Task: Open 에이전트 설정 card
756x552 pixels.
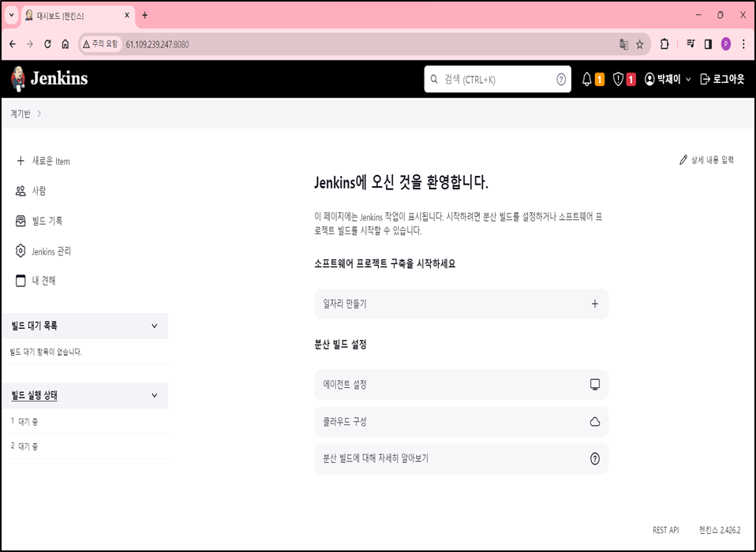Action: point(461,384)
